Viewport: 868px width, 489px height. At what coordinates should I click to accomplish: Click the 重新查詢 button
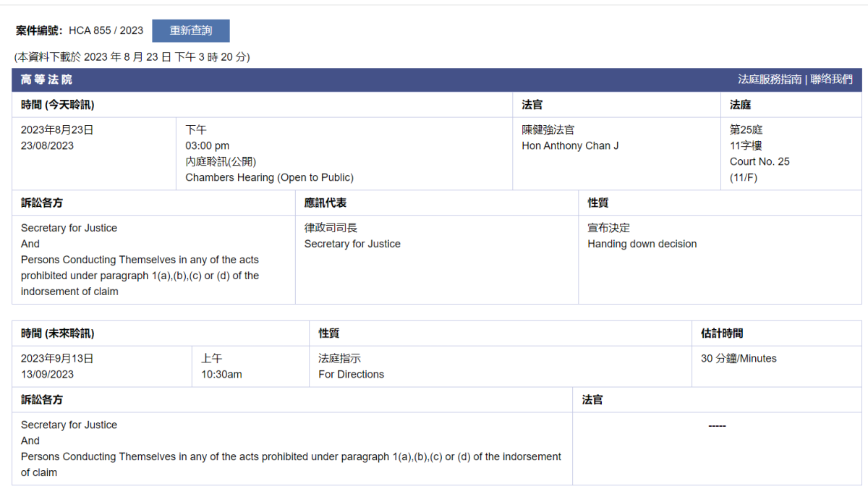191,30
